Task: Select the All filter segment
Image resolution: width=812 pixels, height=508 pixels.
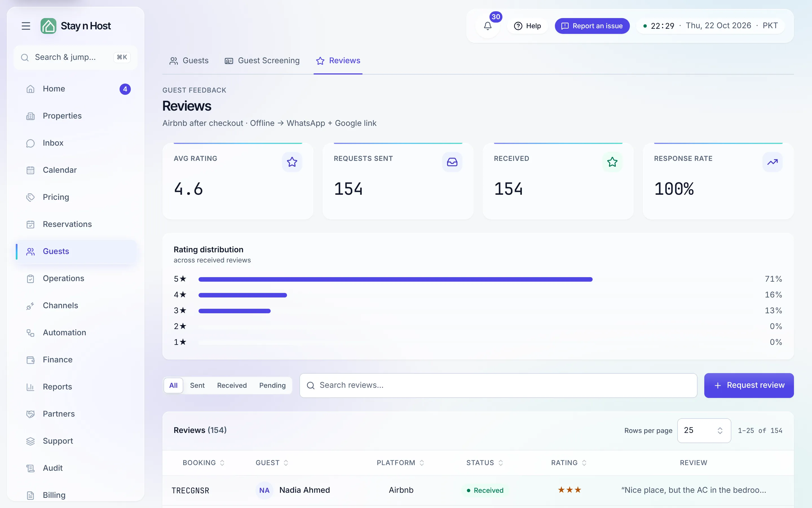Action: click(173, 385)
